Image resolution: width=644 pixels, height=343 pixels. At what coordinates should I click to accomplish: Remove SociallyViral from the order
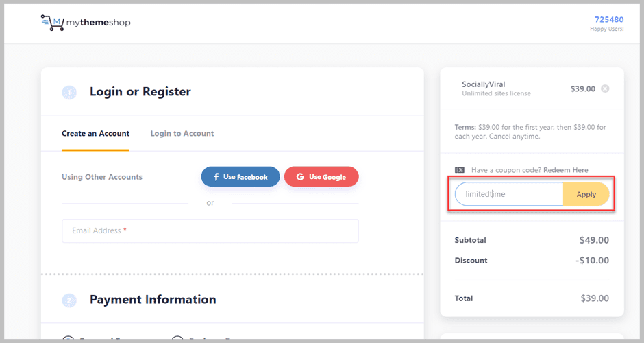605,88
